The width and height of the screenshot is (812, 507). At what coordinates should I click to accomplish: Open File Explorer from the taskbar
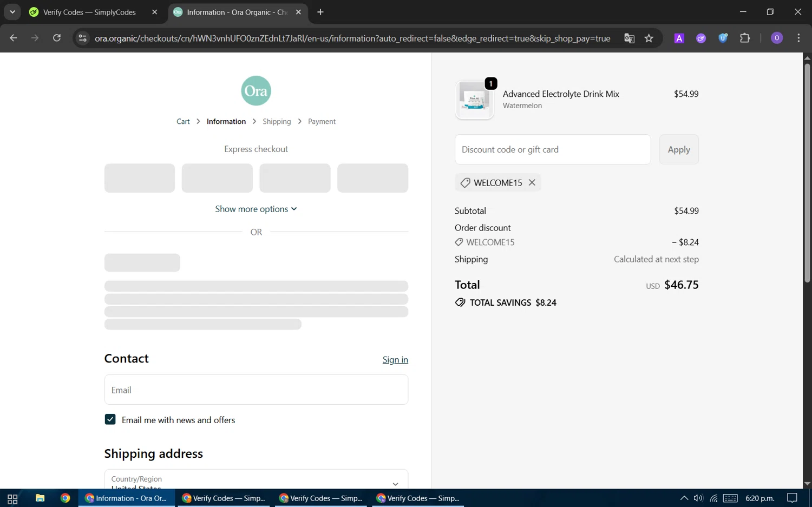pyautogui.click(x=40, y=498)
